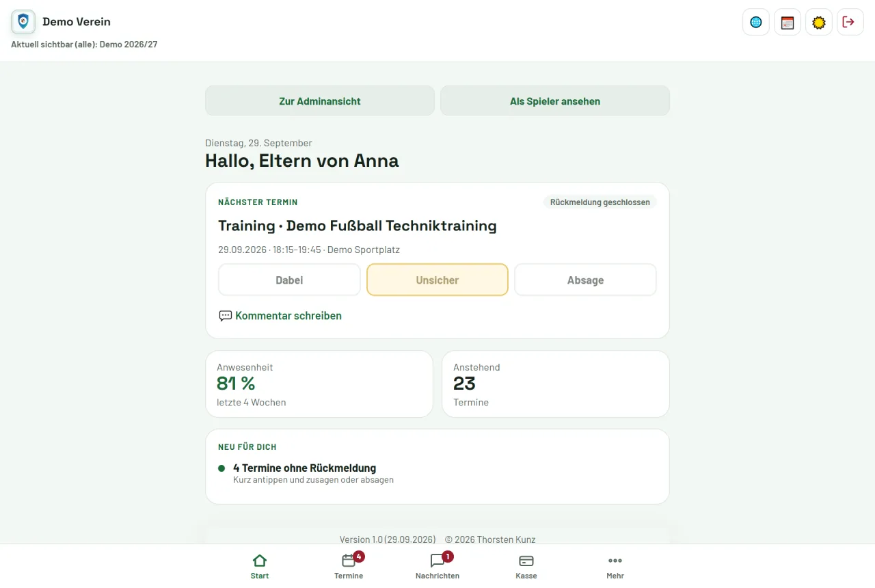Switch to Zur Adminansicht
This screenshot has height=588, width=875.
[x=320, y=101]
